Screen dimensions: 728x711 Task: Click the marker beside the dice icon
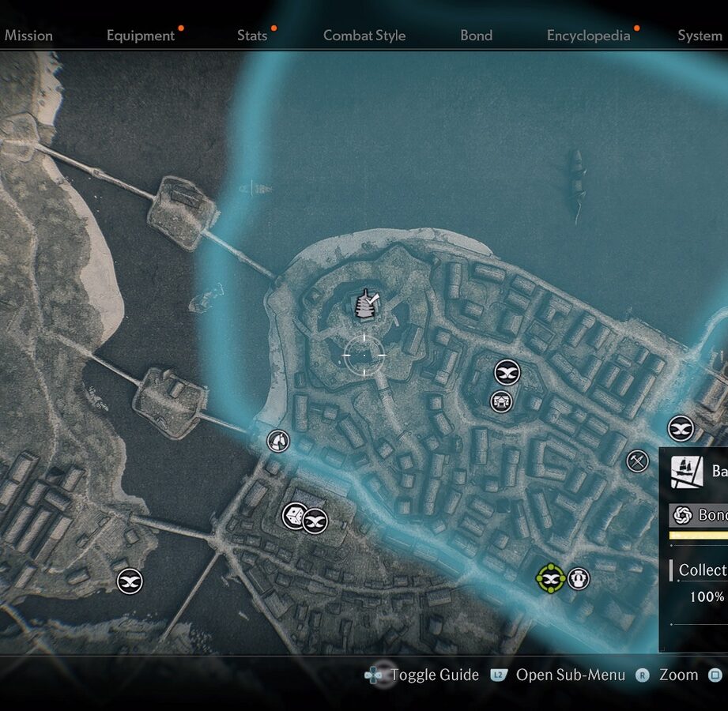pos(315,521)
